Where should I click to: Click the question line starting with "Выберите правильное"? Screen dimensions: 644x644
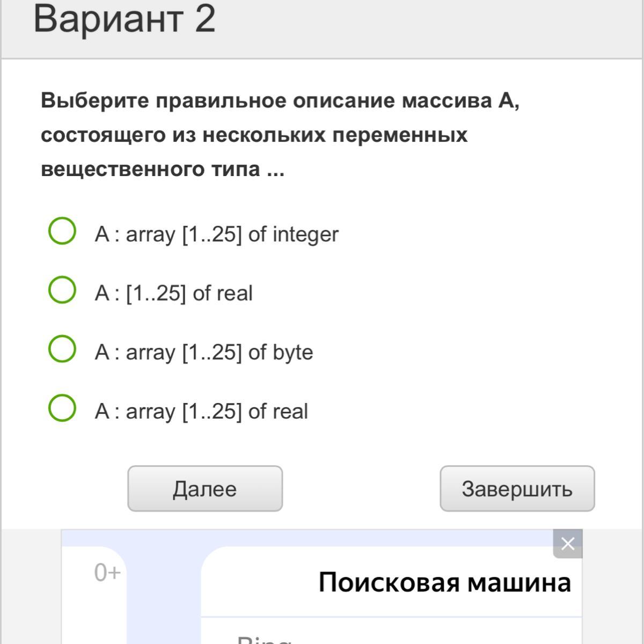click(x=280, y=101)
